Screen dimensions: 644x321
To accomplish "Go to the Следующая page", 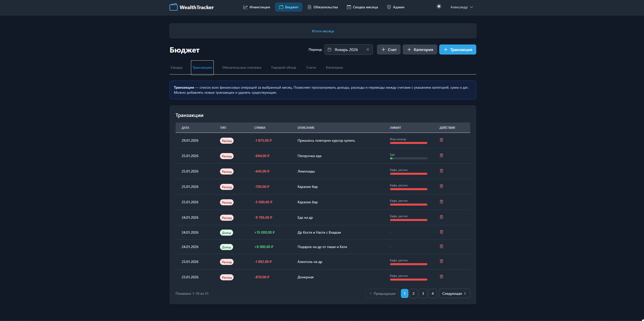I will pos(454,293).
